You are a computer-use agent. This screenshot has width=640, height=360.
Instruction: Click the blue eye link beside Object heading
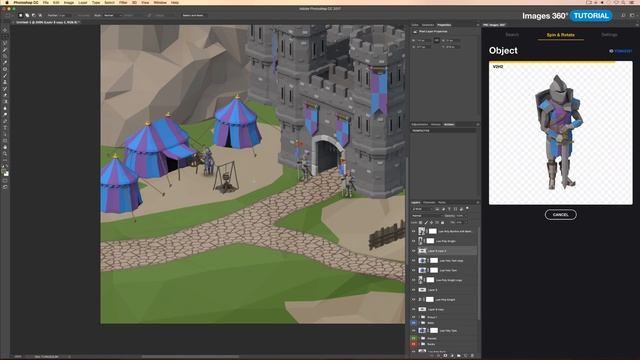tap(620, 51)
